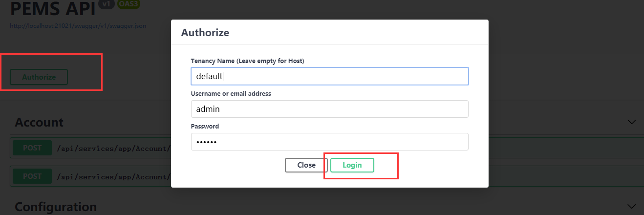Click the v1 version badge
Screen dimensions: 644x215
click(106, 4)
